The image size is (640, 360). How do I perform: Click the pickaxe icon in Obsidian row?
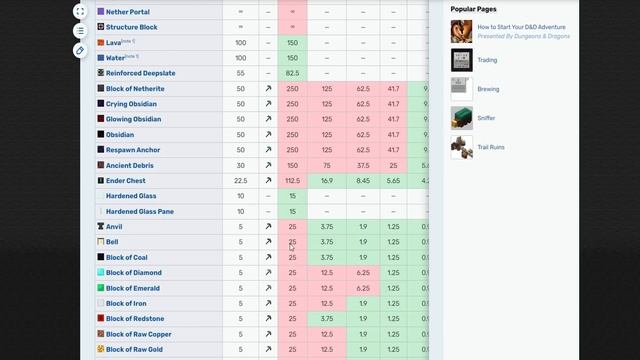(268, 134)
